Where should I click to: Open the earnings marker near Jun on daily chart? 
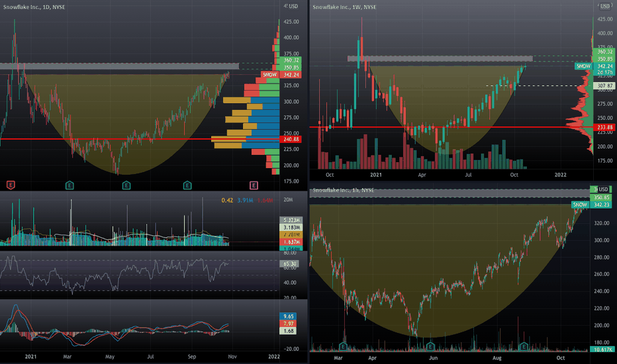click(126, 185)
